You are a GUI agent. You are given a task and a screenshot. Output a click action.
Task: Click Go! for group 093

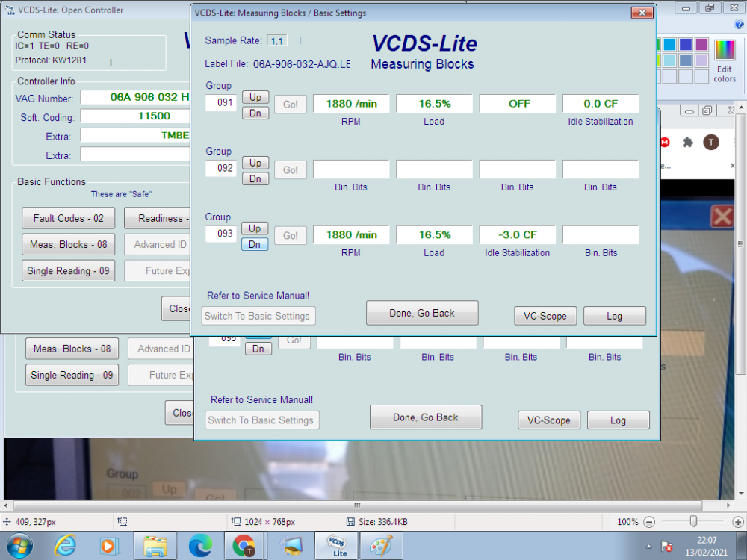click(291, 236)
